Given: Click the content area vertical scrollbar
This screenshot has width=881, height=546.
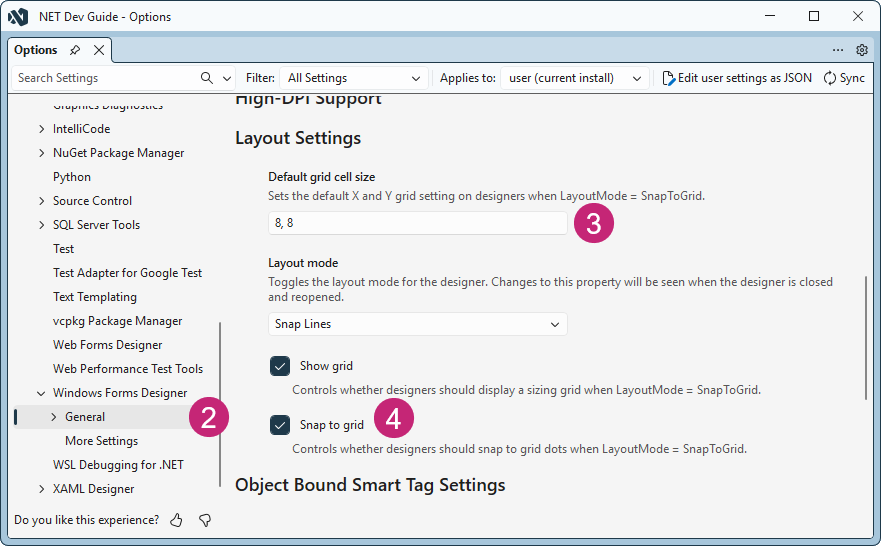Looking at the screenshot, I should (x=866, y=337).
